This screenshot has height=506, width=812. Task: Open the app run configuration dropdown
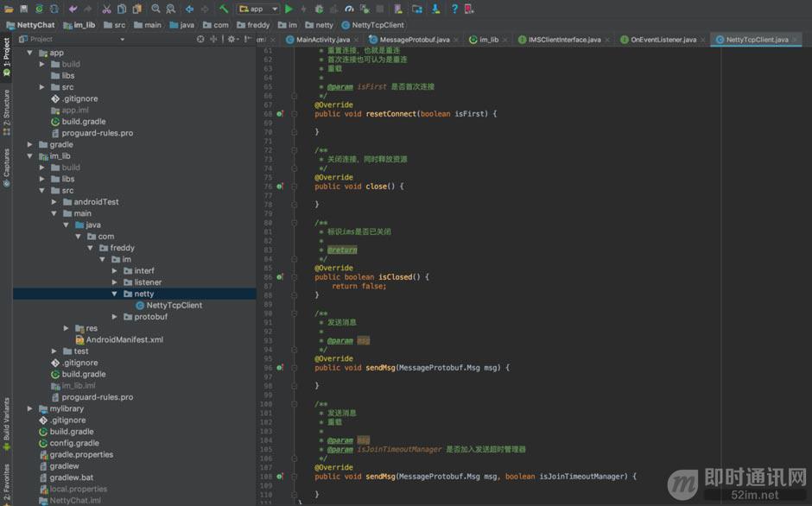point(257,9)
